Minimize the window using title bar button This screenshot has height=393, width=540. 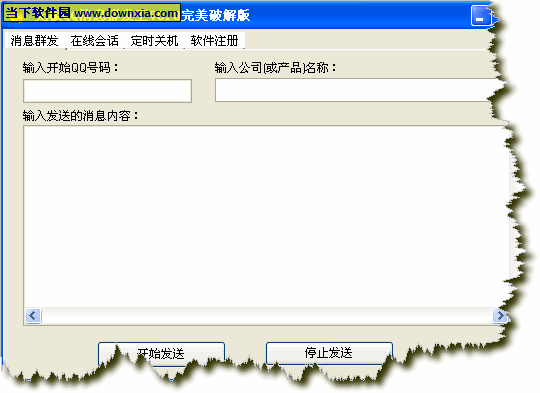(x=480, y=16)
